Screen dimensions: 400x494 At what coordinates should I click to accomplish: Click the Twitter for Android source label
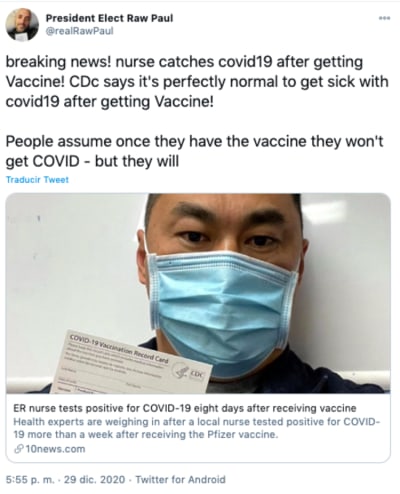click(180, 479)
